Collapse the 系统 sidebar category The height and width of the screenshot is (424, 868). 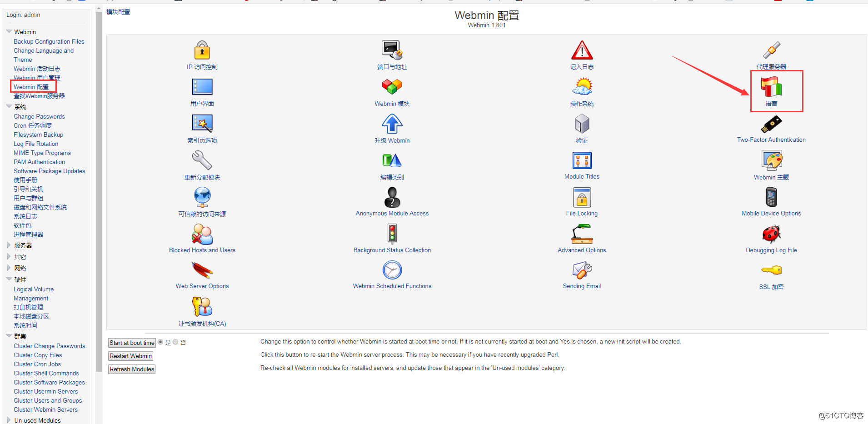9,107
